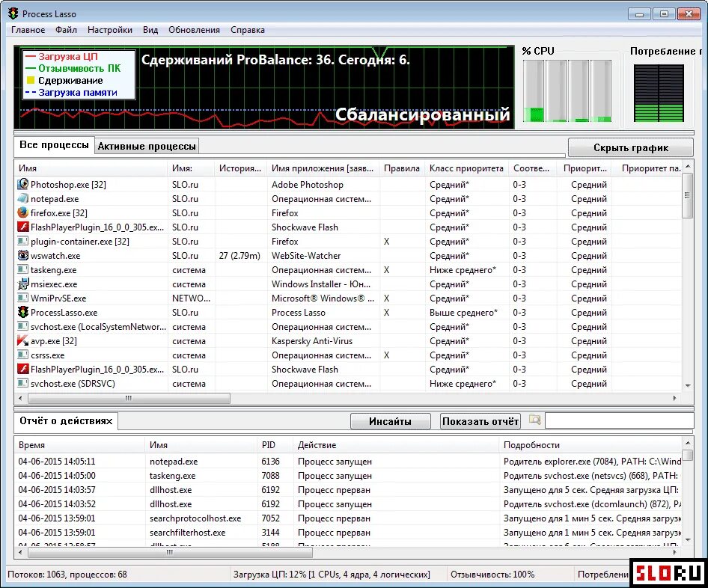708x588 pixels.
Task: Sort log by PID column header
Action: point(275,445)
